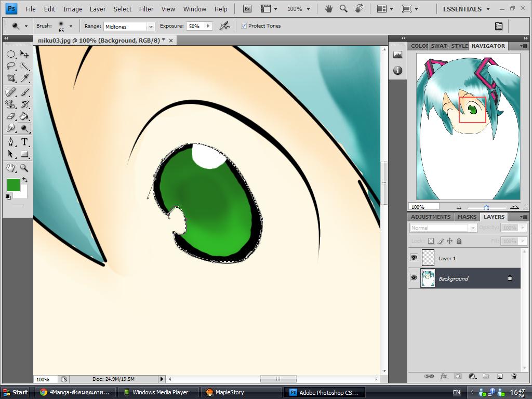Select the Pen tool
532x399 pixels.
coord(11,142)
